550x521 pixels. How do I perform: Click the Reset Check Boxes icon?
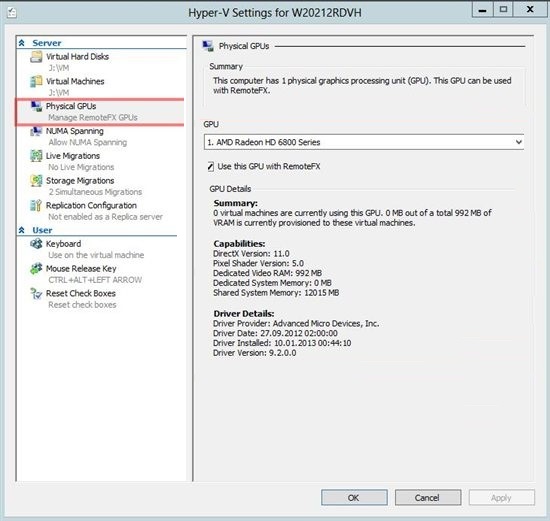[x=36, y=293]
